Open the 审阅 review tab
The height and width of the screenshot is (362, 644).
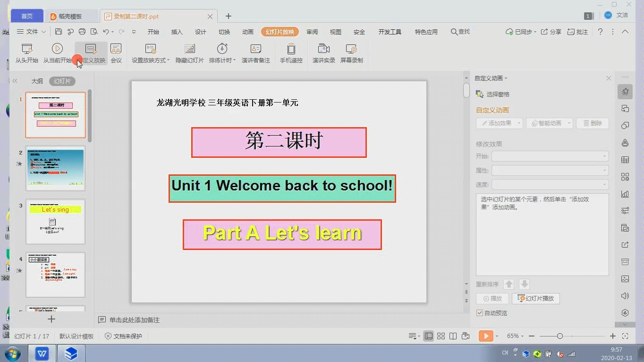click(312, 32)
